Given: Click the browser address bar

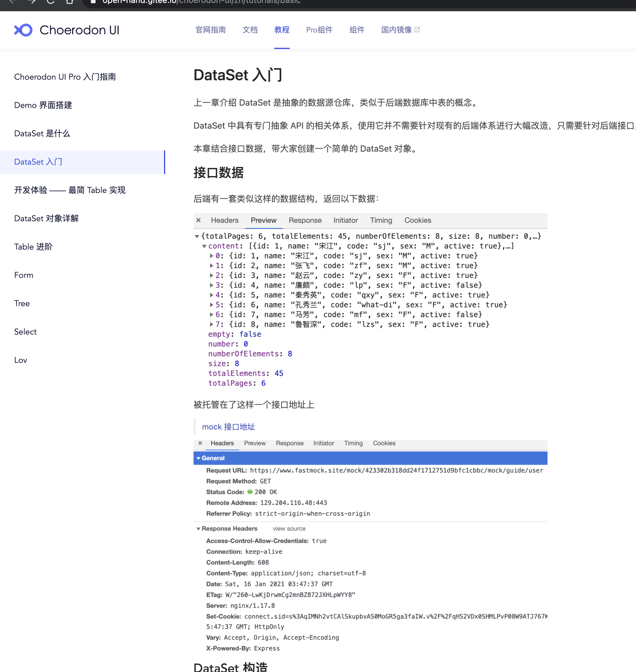Looking at the screenshot, I should coord(237,2).
